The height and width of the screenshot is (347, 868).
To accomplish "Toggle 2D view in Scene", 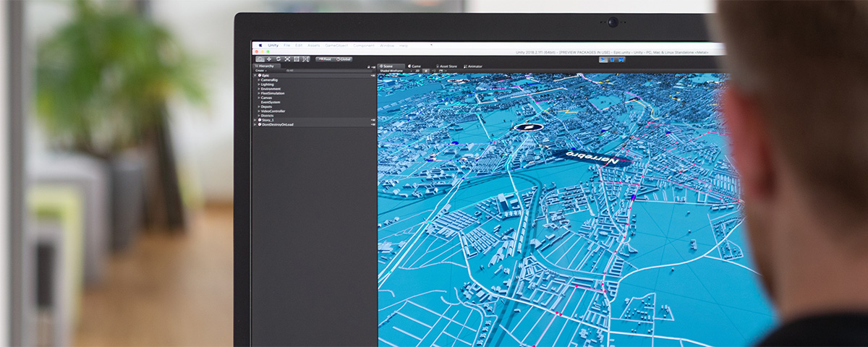I will [417, 71].
